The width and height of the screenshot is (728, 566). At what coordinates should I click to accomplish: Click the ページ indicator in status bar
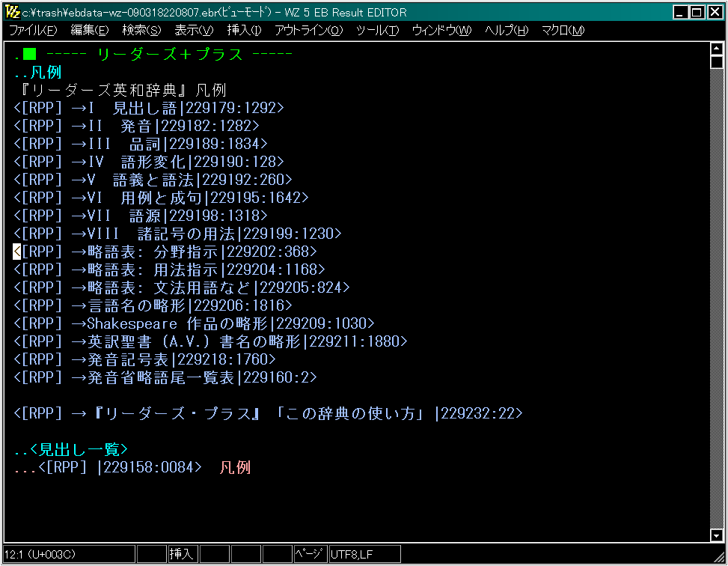pos(309,554)
